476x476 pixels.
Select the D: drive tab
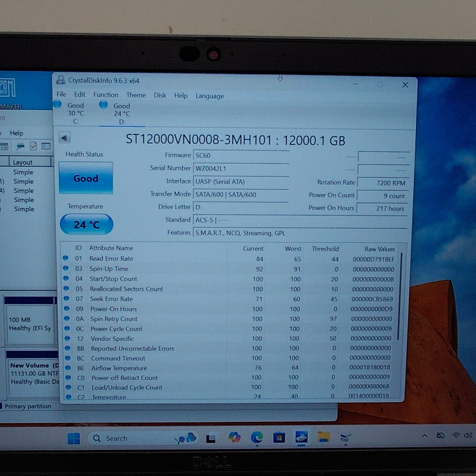pos(122,114)
